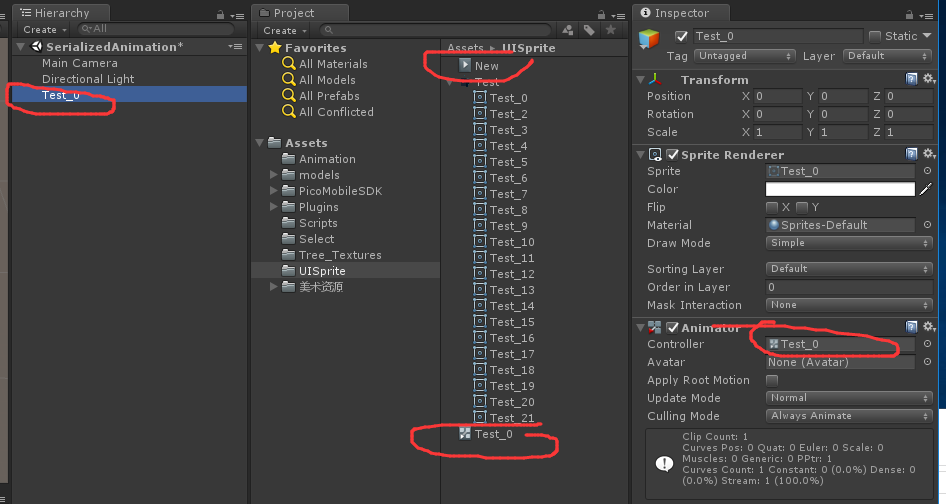Open the white Color swatch picker
This screenshot has width=946, height=504.
tap(840, 189)
